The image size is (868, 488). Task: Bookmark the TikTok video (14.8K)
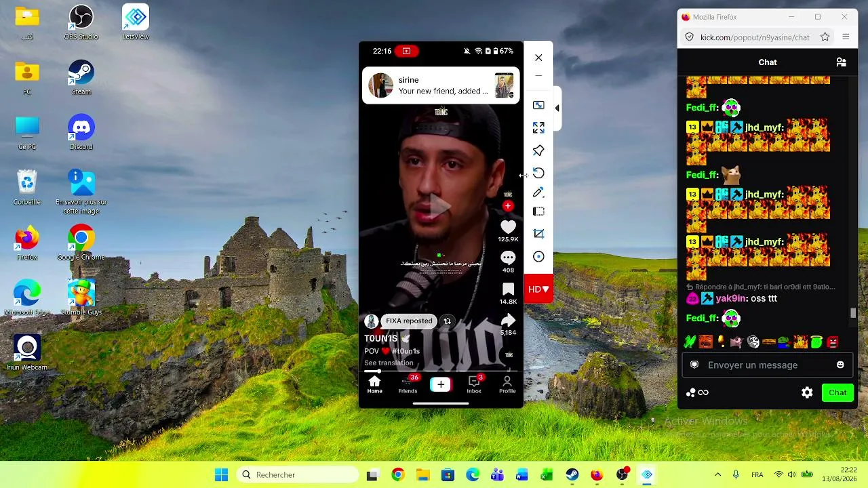click(508, 289)
